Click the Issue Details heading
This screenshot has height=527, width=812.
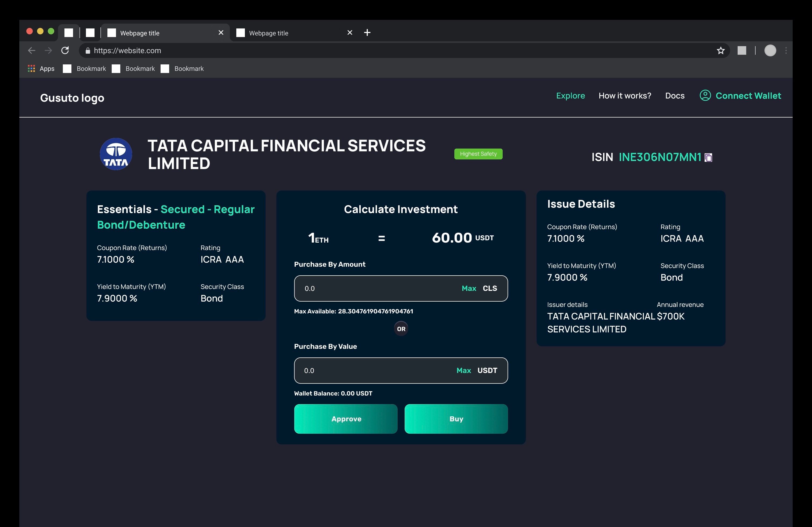pos(581,204)
